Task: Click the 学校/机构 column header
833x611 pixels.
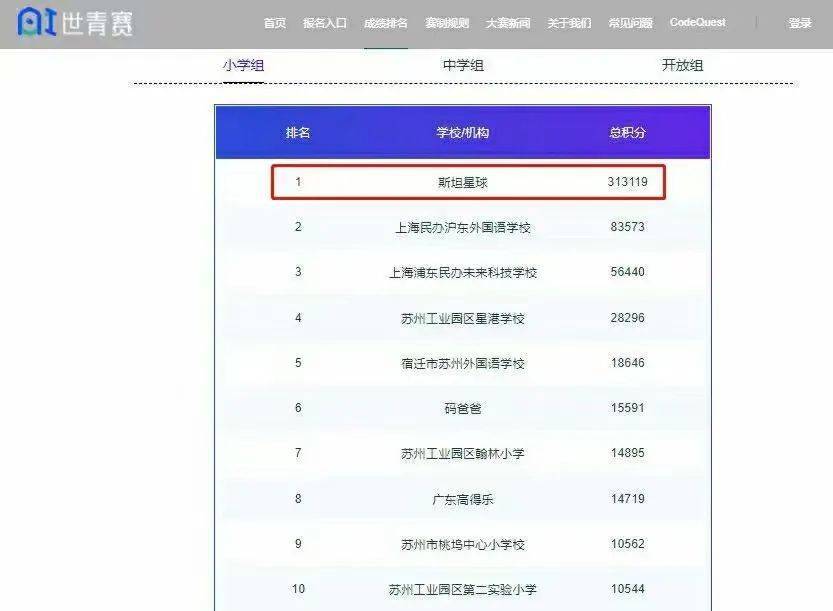Action: 463,132
